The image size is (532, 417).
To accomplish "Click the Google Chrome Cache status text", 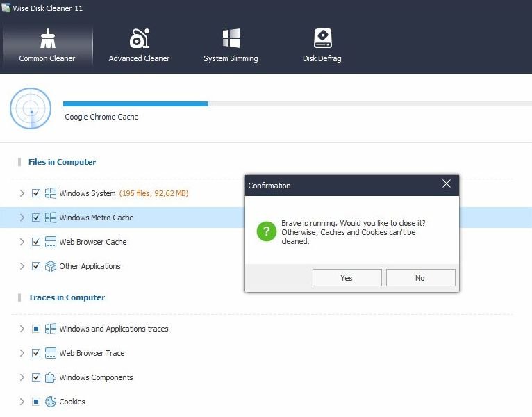I will pos(101,117).
